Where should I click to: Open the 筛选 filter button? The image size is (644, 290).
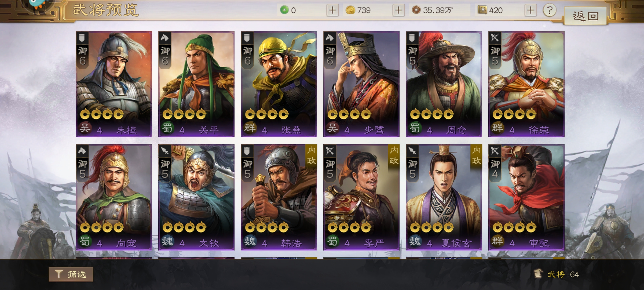pyautogui.click(x=71, y=274)
